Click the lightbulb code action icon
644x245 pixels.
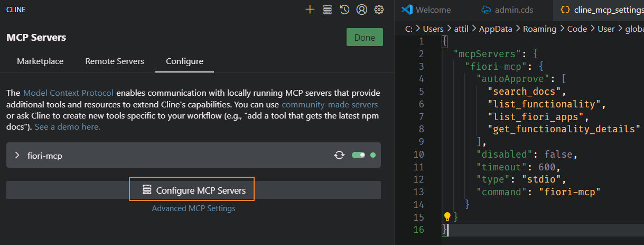point(447,216)
